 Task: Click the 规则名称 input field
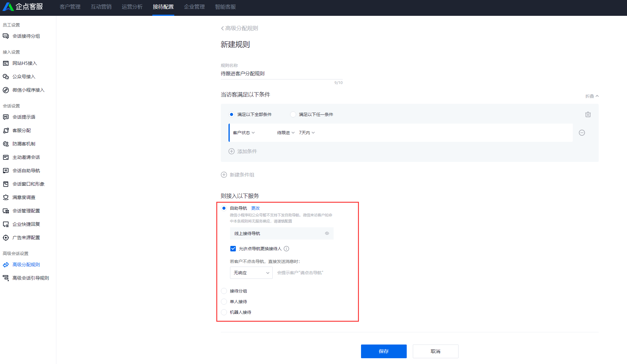tap(282, 74)
